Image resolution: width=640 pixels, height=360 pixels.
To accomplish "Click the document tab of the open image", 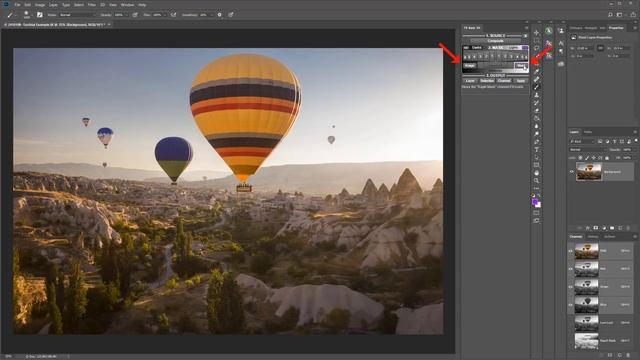I will tap(56, 24).
